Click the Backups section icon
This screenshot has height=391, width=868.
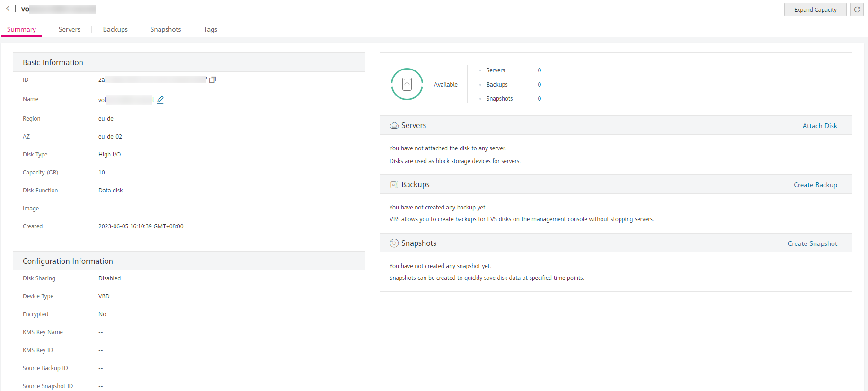(x=394, y=184)
